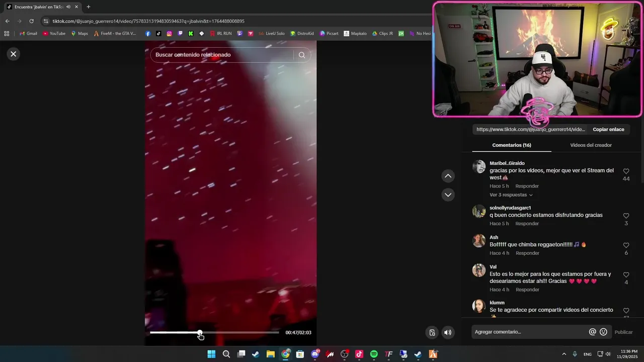Like solnellyrudasgarc1's comment heart
The height and width of the screenshot is (362, 644).
pos(626,216)
